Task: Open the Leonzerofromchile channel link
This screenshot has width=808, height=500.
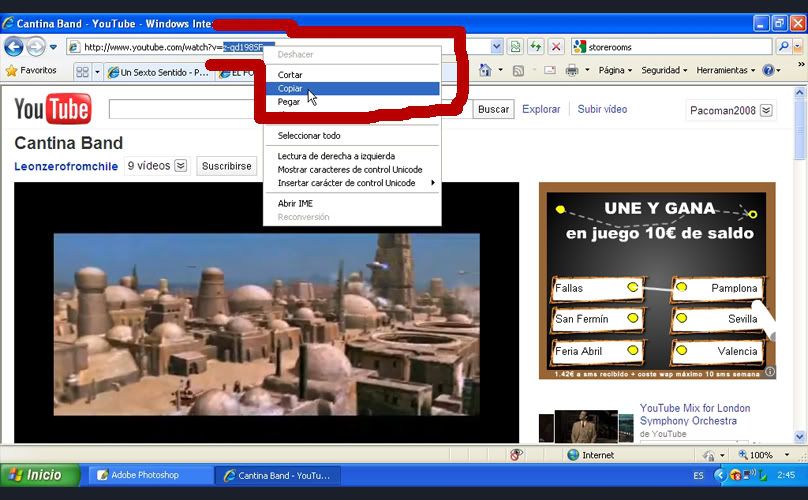Action: [x=66, y=166]
